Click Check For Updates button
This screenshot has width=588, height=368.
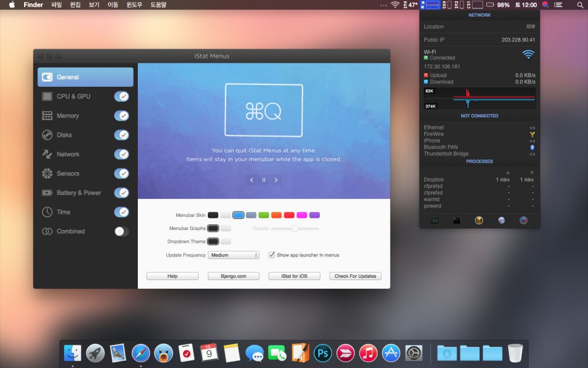[x=355, y=276]
